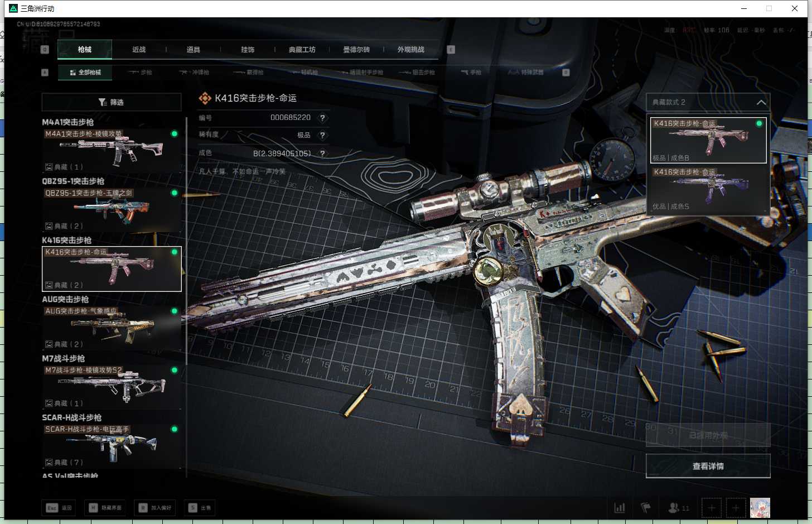Click the 隐藏界面 hide interface button
The width and height of the screenshot is (812, 524).
pos(105,508)
